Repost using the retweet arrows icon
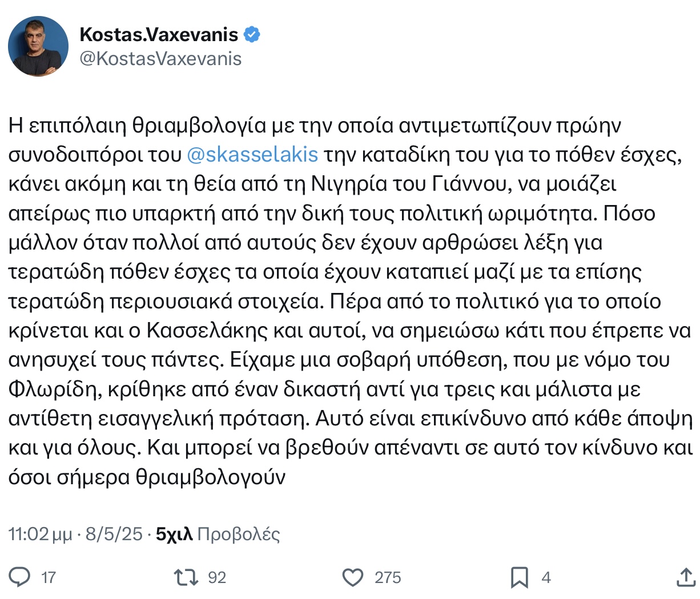Viewport: 700px width, 599px height. point(186,577)
